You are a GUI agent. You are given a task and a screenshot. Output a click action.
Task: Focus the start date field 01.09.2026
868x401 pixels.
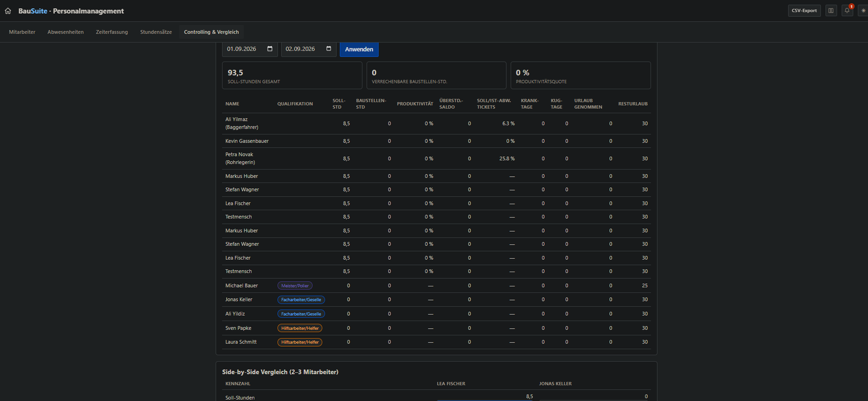coord(250,49)
